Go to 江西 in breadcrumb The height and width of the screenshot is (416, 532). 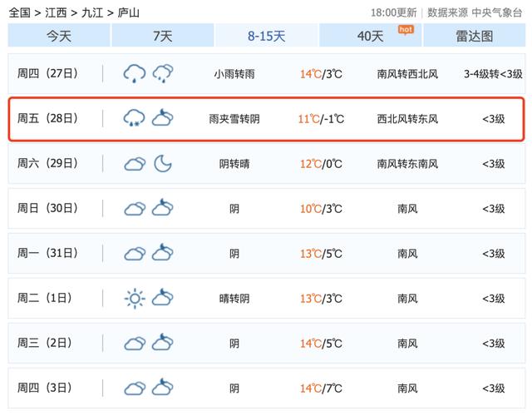(x=56, y=13)
